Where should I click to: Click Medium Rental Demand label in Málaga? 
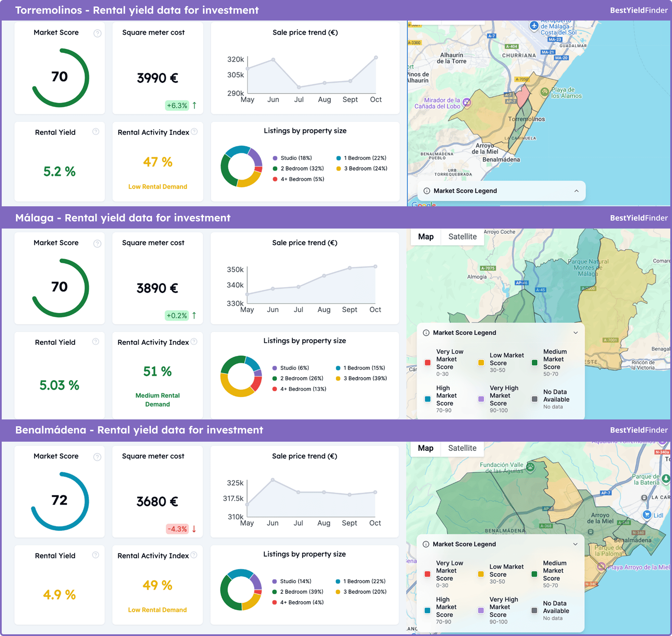[x=157, y=400]
